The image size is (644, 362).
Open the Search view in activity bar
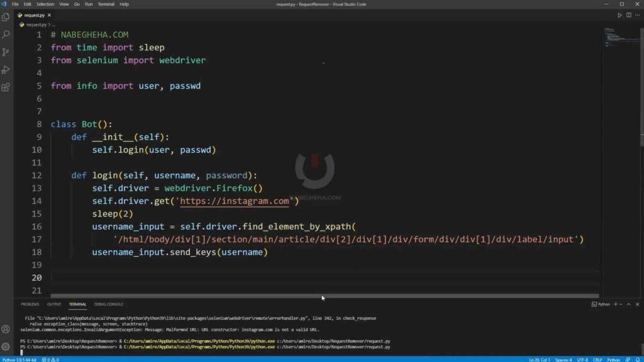6,35
